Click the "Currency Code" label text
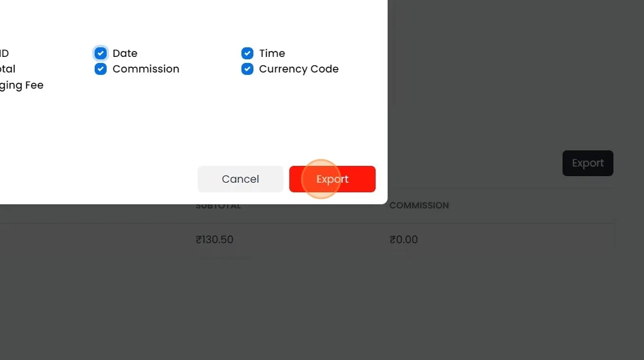This screenshot has height=360, width=644. point(298,69)
